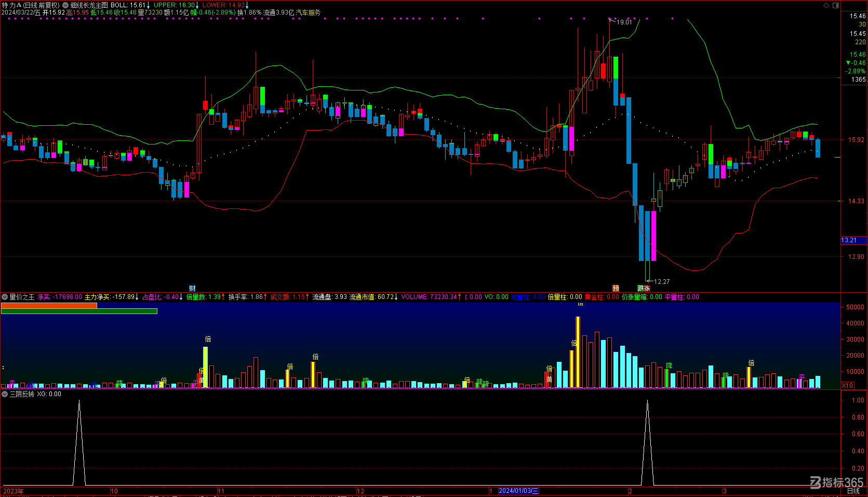Click the 19.01 high price annotation
This screenshot has height=497, width=868.
[624, 22]
